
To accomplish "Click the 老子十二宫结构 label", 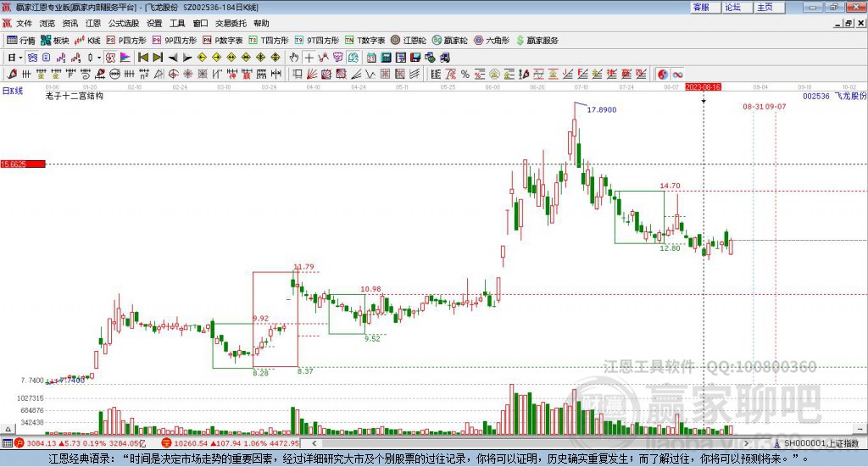I will coord(75,96).
